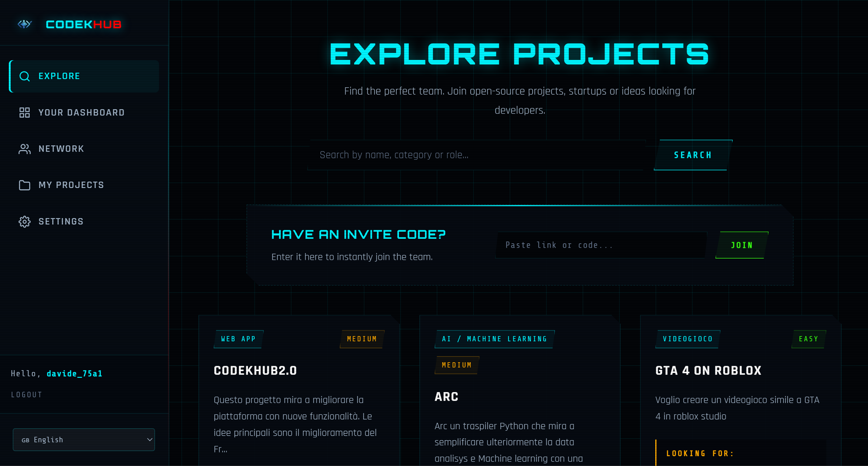The width and height of the screenshot is (868, 466).
Task: Open the English language dropdown
Action: 84,440
